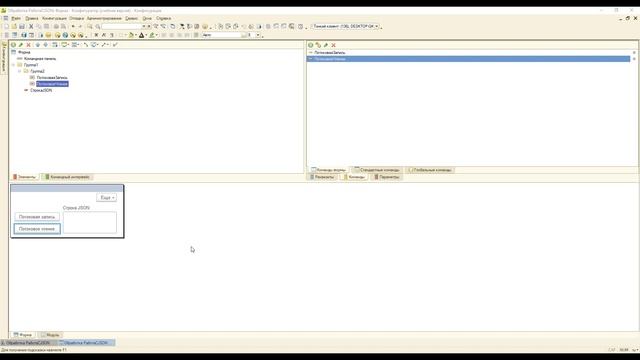The image size is (640, 360).
Task: Move the element down with the blue down arrow
Action: pyautogui.click(x=45, y=45)
